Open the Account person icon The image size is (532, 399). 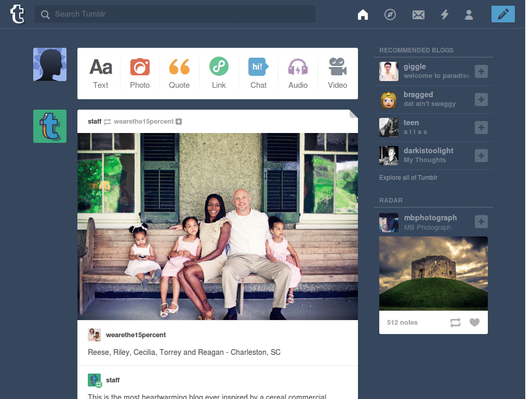tap(469, 15)
